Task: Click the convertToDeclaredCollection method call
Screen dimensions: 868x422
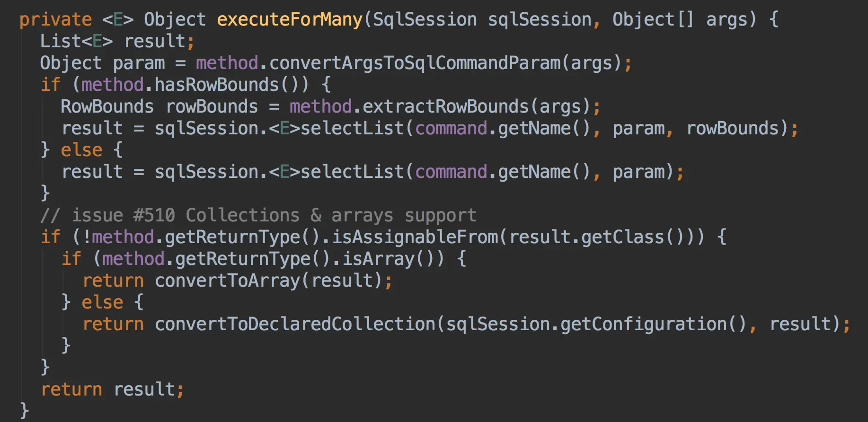Action: click(x=295, y=324)
